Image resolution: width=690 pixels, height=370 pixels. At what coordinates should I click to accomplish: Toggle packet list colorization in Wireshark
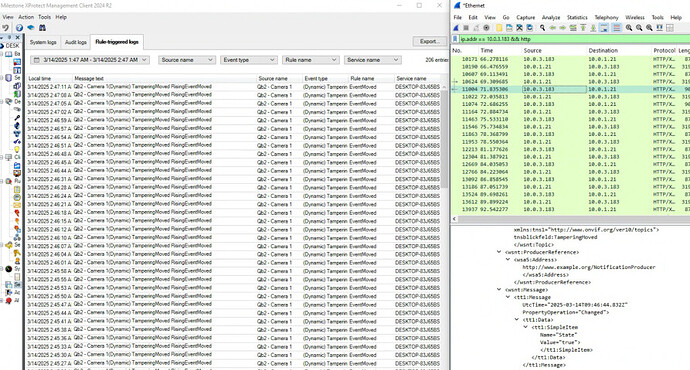tap(617, 28)
